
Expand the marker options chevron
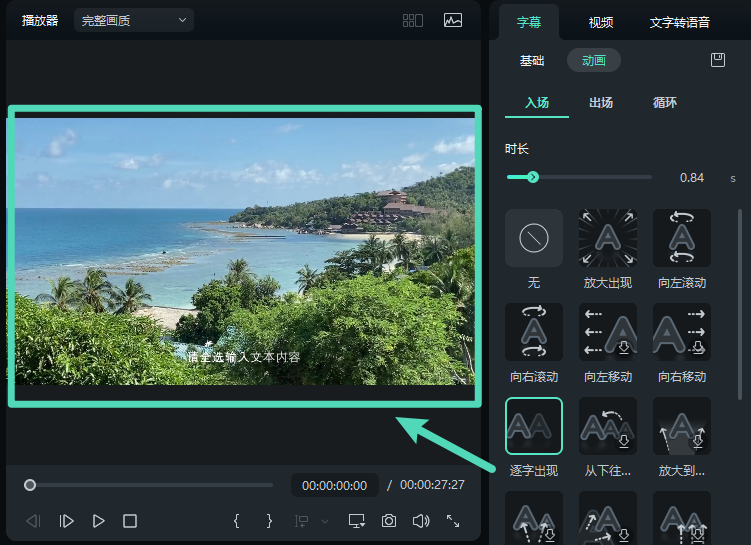coord(325,521)
